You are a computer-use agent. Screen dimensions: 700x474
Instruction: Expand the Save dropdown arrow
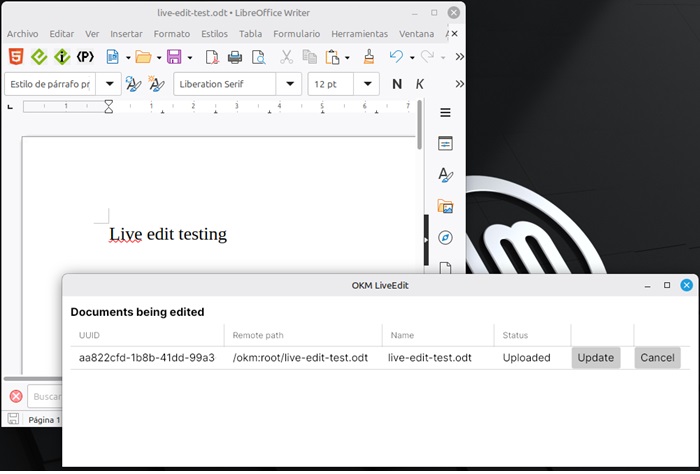[x=190, y=58]
